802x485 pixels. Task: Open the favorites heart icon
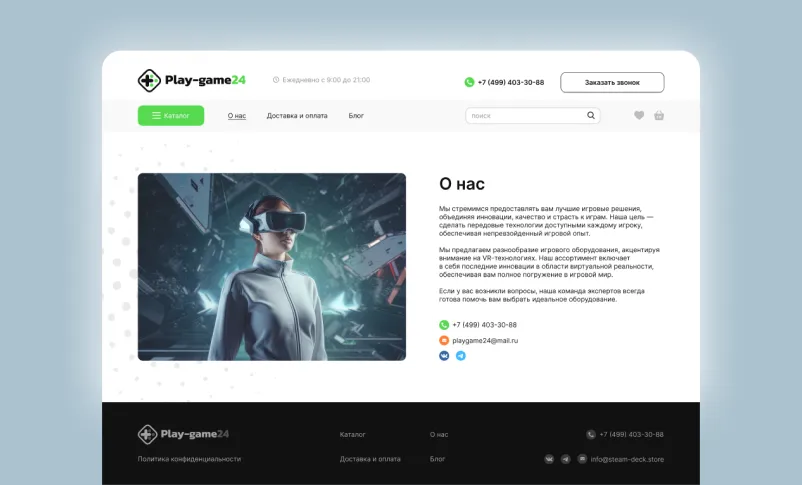point(639,116)
